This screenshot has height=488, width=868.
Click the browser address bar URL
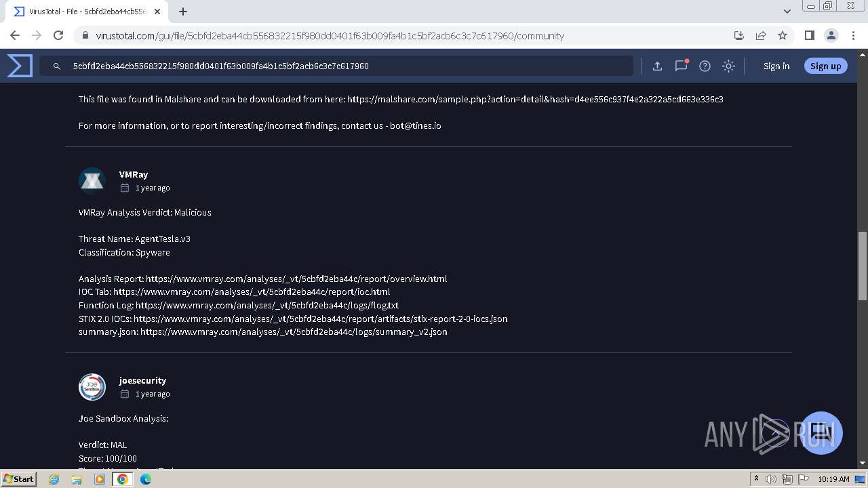coord(330,36)
